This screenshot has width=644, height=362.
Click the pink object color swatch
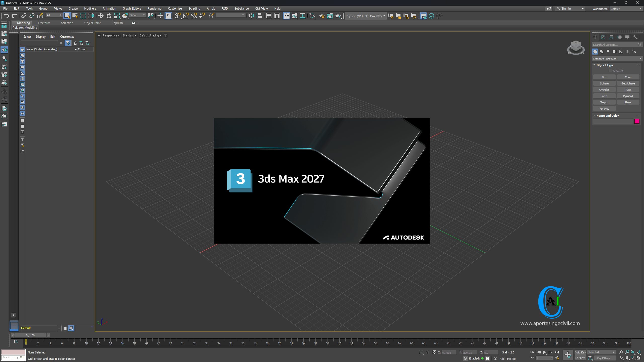click(637, 121)
